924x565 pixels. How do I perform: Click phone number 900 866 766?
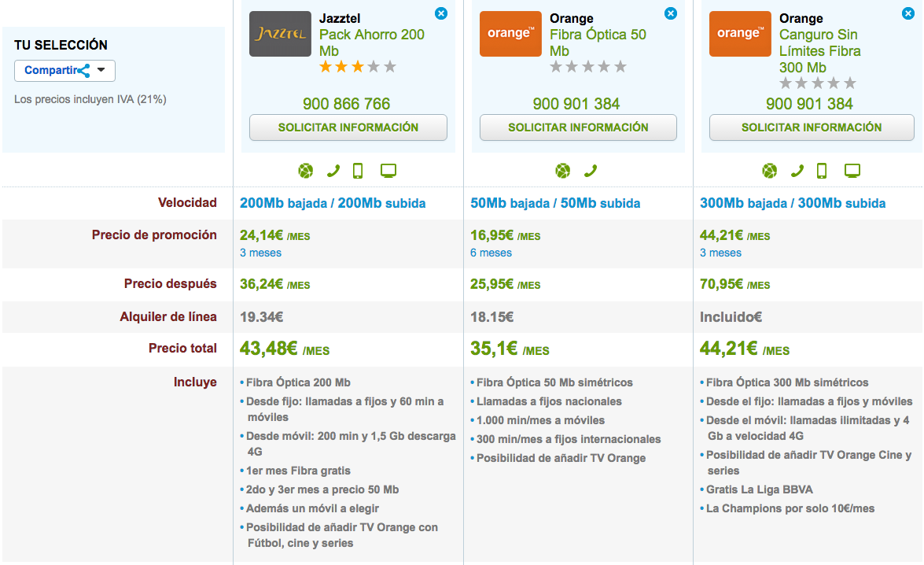[x=347, y=104]
